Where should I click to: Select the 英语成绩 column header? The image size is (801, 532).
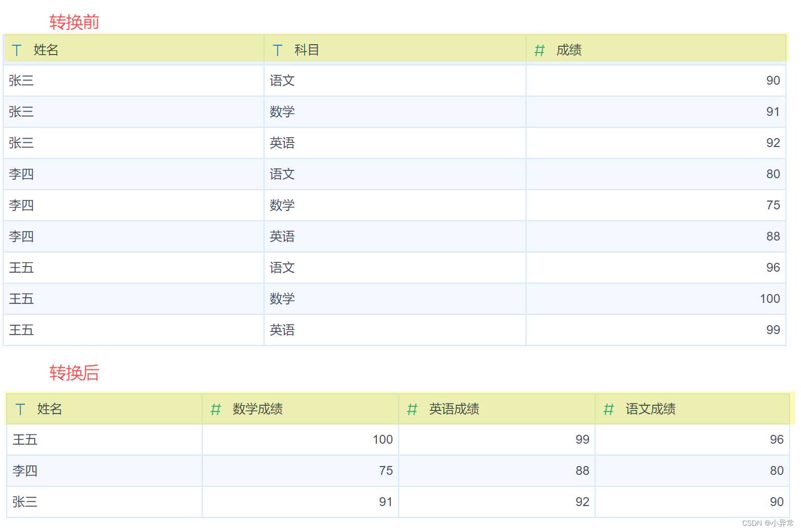click(497, 409)
